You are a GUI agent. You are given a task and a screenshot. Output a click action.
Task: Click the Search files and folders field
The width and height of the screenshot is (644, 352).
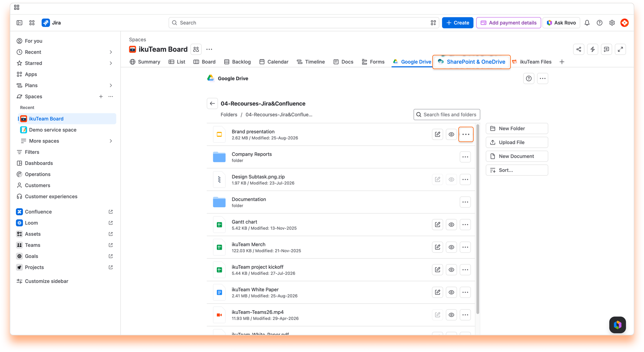click(447, 115)
